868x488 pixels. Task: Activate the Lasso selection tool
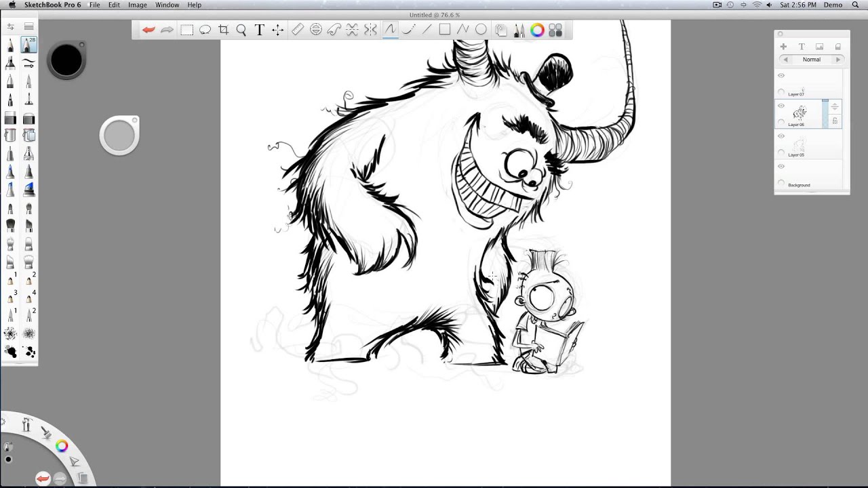(205, 30)
